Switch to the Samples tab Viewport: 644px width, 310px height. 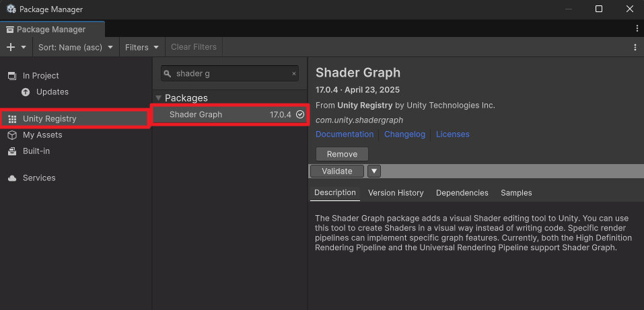click(516, 193)
